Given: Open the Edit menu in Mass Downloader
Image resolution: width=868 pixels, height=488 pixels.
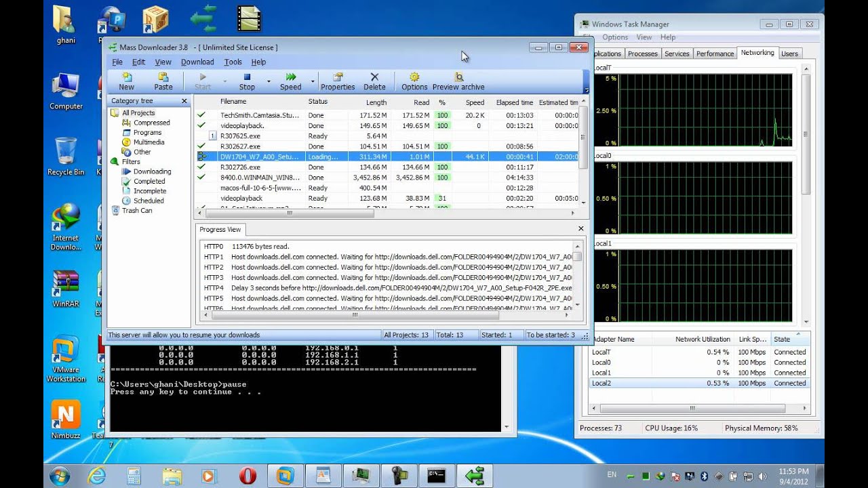Looking at the screenshot, I should [138, 62].
